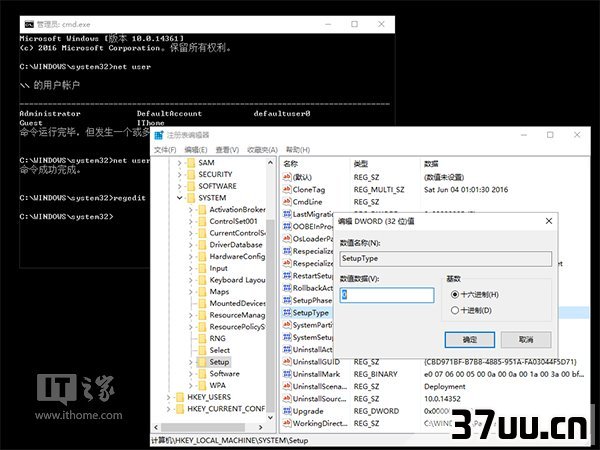Screen dimensions: 600x450
Task: Click the SECURITY folder icon
Action: click(x=191, y=174)
